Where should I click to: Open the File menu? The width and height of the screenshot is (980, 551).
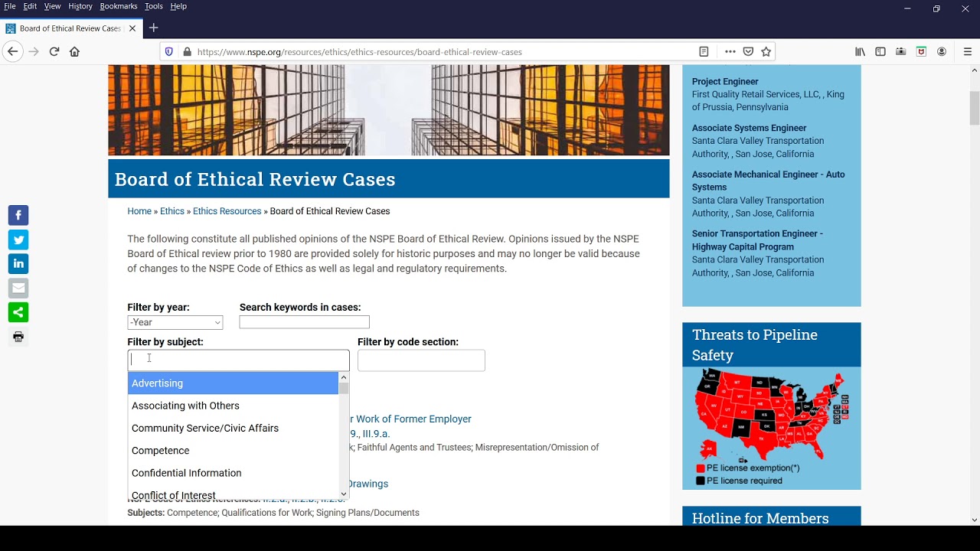[10, 6]
